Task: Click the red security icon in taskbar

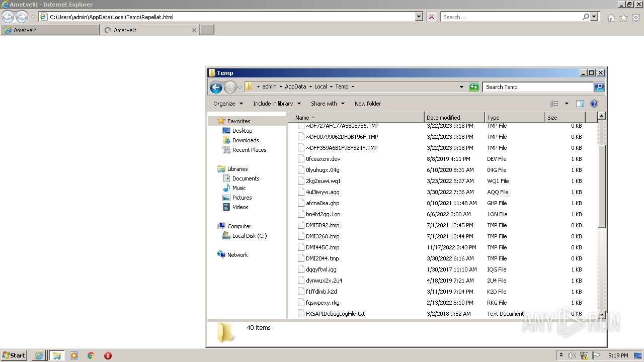Action: pyautogui.click(x=108, y=355)
